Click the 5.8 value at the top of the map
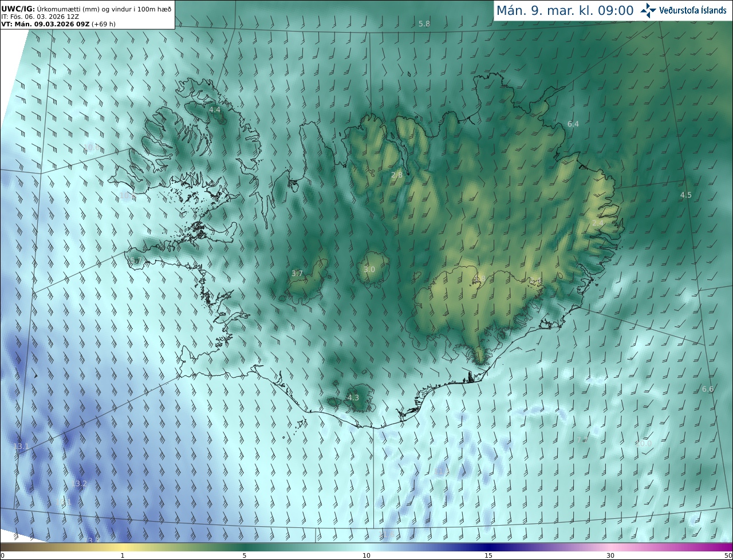The height and width of the screenshot is (560, 733). coord(424,23)
